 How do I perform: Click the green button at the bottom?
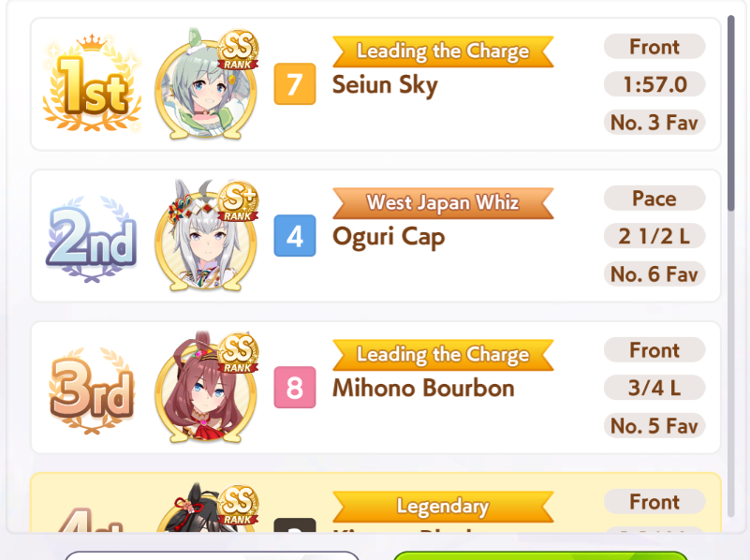[540, 555]
